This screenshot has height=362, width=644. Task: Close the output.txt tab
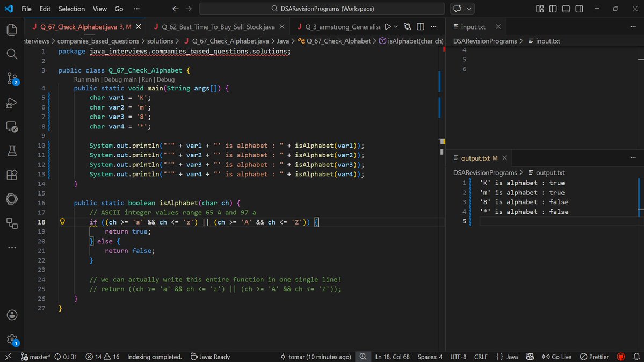505,158
